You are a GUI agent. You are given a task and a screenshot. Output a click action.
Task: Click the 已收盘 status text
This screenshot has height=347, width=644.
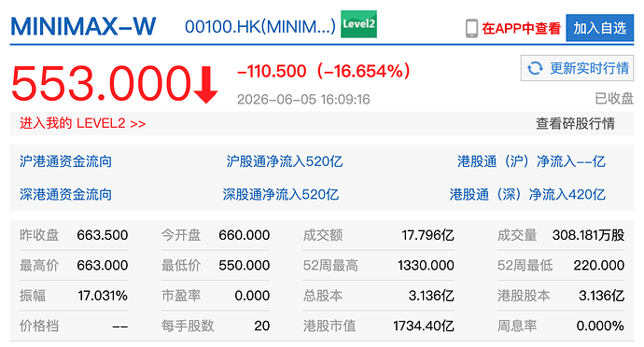pos(614,99)
